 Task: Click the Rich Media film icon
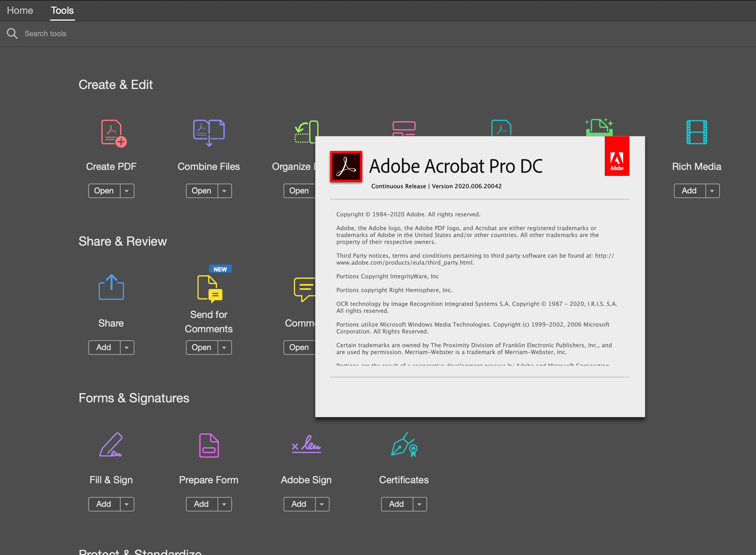coord(696,132)
